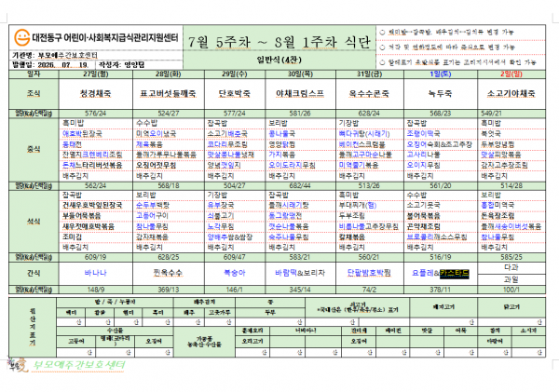Select snack calorie value '369/13'
This screenshot has height=392, width=559.
[x=169, y=290]
